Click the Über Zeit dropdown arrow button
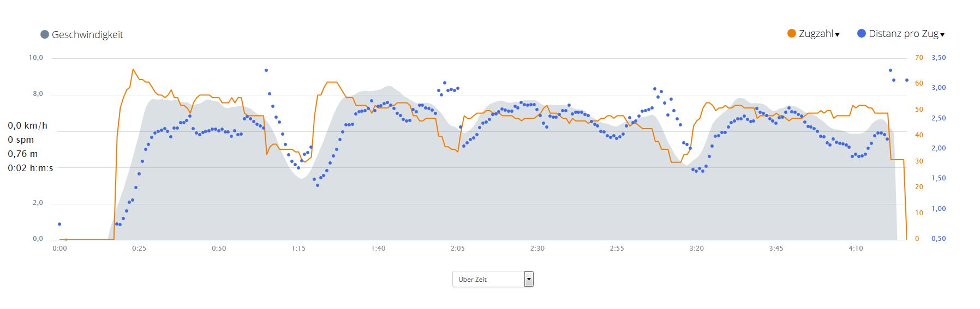980x309 pixels. tap(528, 279)
